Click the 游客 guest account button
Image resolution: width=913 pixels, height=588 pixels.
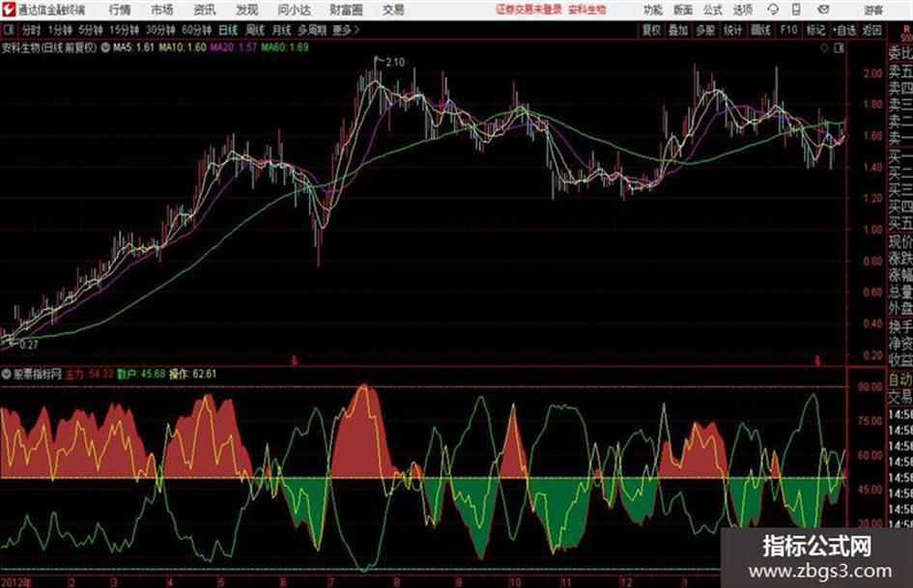point(873,10)
